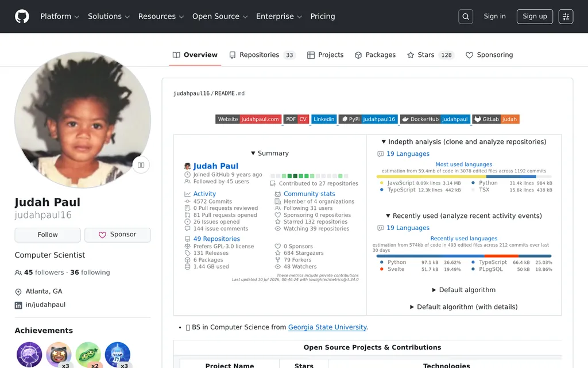The height and width of the screenshot is (368, 588).
Task: Collapse the Summary section
Action: coord(270,153)
